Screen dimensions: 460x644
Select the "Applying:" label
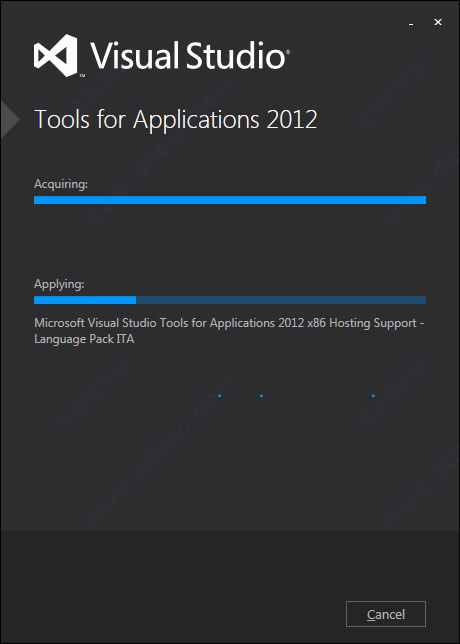coord(59,284)
